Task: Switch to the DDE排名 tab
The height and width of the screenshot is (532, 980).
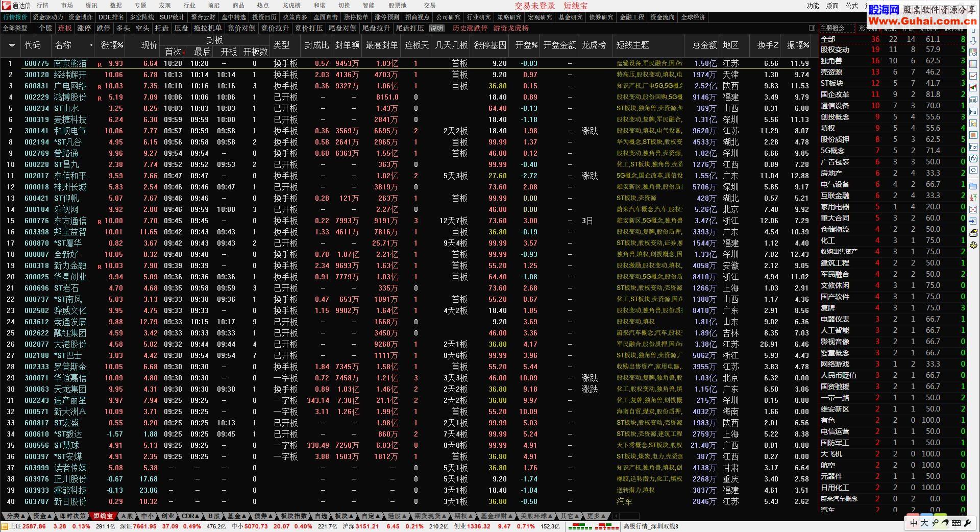Action: coord(111,17)
